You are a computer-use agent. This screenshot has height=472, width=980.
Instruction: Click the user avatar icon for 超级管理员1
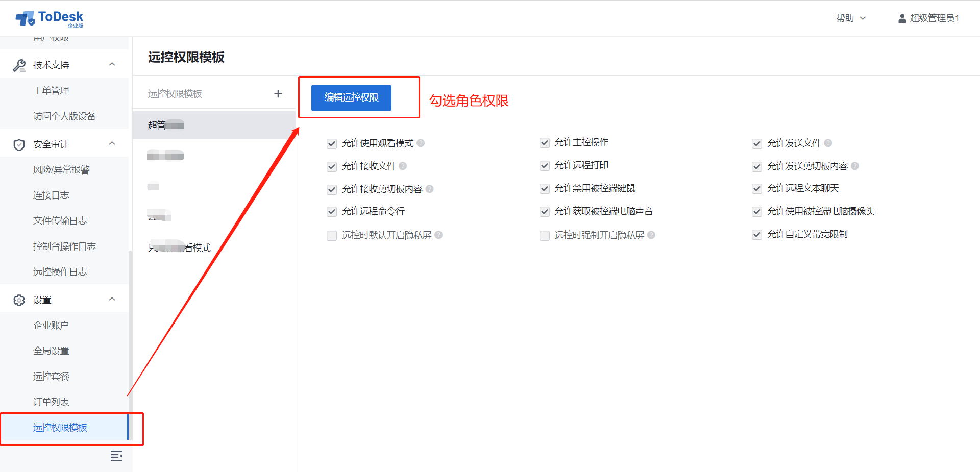pyautogui.click(x=902, y=18)
